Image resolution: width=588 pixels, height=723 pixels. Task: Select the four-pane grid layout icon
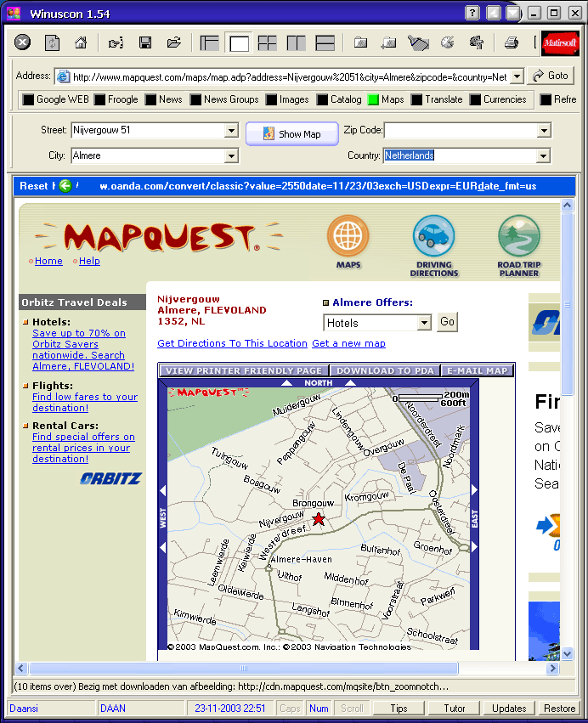pos(267,42)
